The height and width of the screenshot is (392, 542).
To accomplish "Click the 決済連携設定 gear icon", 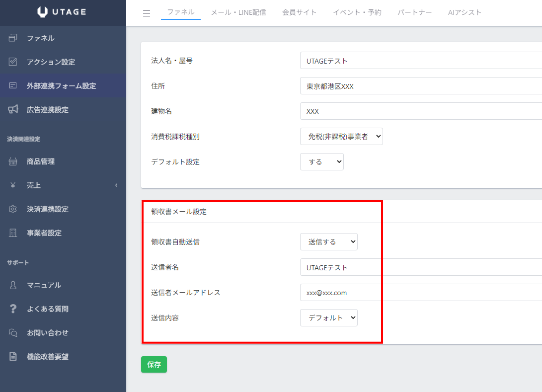I will click(13, 209).
